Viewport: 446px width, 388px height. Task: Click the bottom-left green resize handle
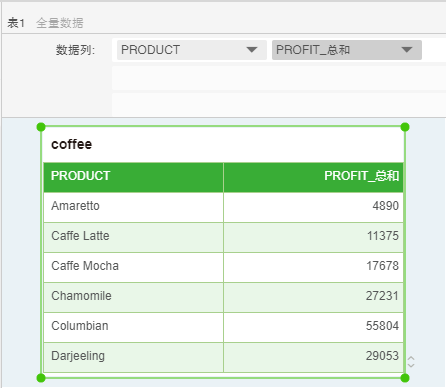41,378
